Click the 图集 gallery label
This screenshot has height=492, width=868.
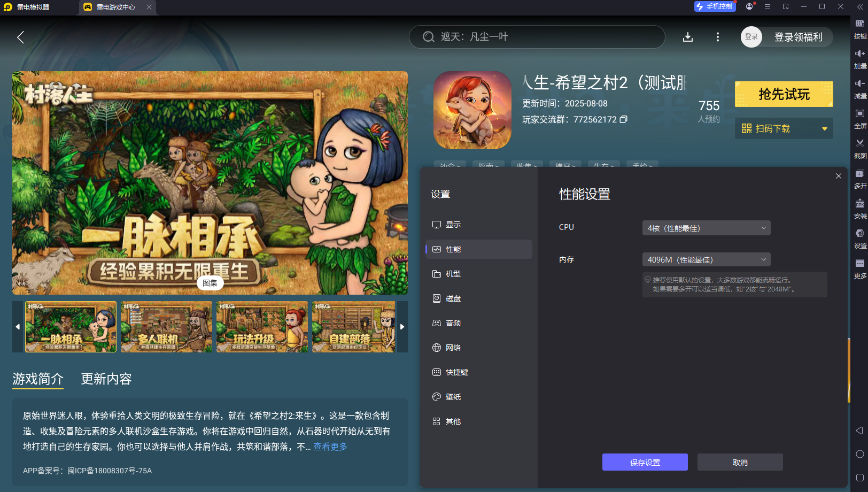tap(210, 283)
